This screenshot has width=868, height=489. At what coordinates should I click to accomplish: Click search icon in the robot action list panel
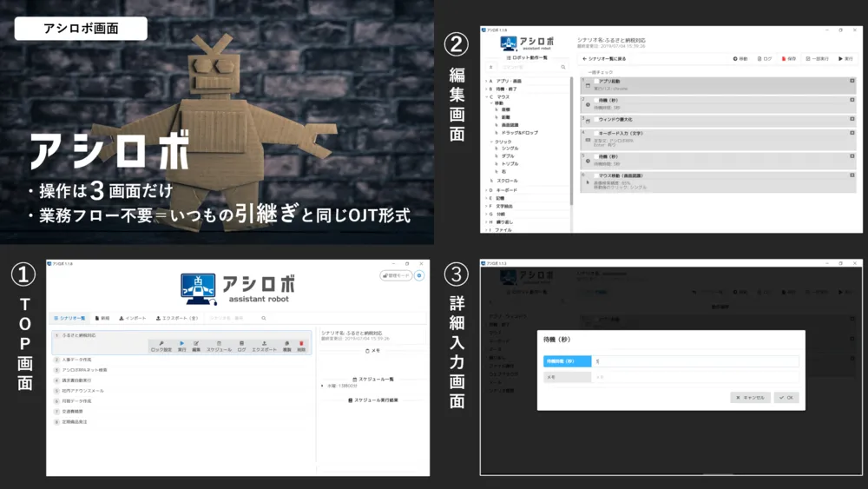563,67
